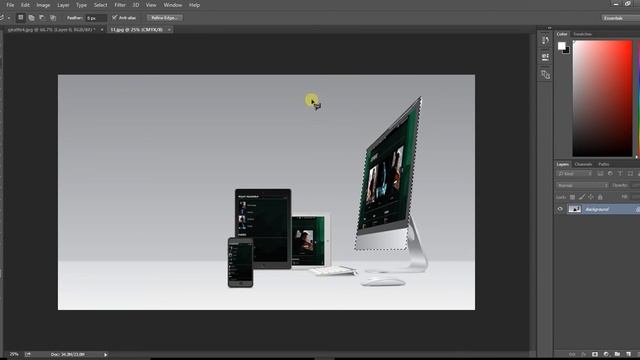This screenshot has height=360, width=640.
Task: Open the File menu
Action: pyautogui.click(x=10, y=5)
